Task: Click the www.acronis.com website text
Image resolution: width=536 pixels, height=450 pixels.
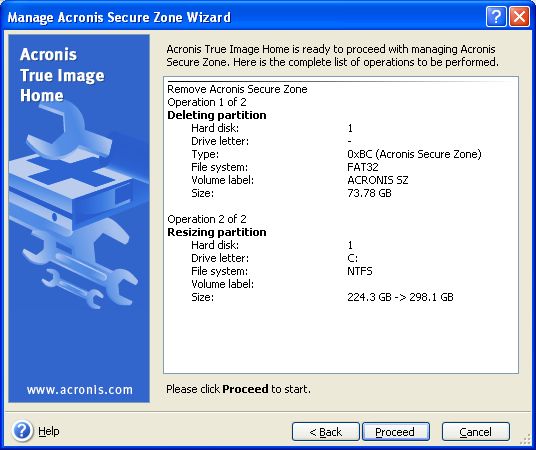Action: coord(80,389)
